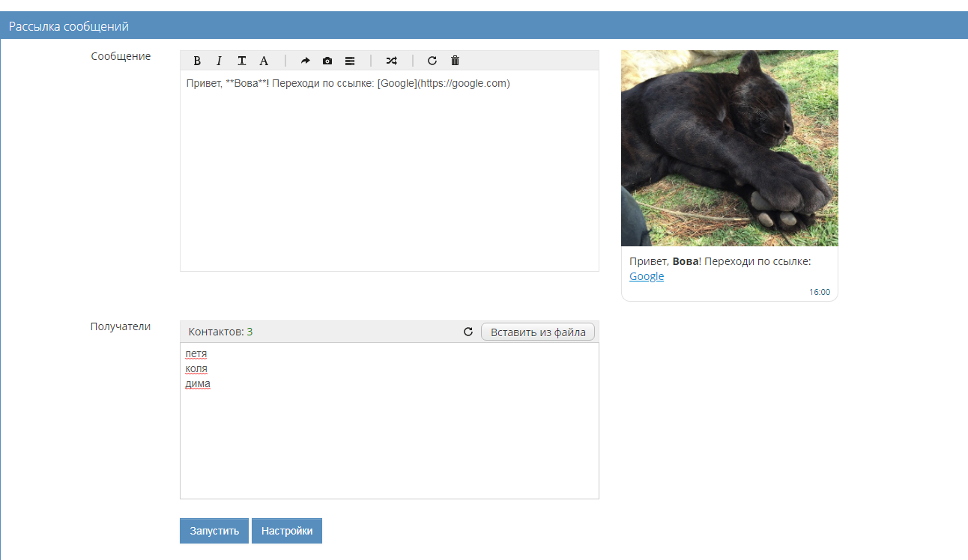Click the stacked lines list icon
This screenshot has height=560, width=968.
click(x=350, y=61)
